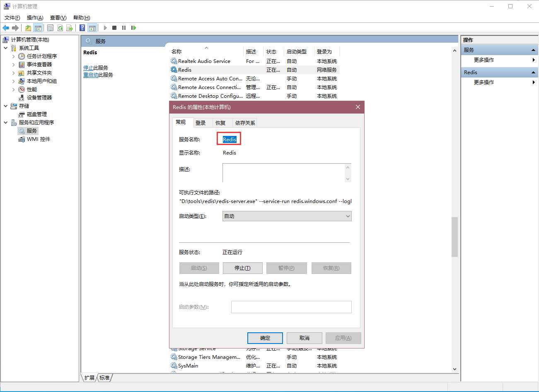Switch to the 标准 view tab at bottom

[105, 377]
